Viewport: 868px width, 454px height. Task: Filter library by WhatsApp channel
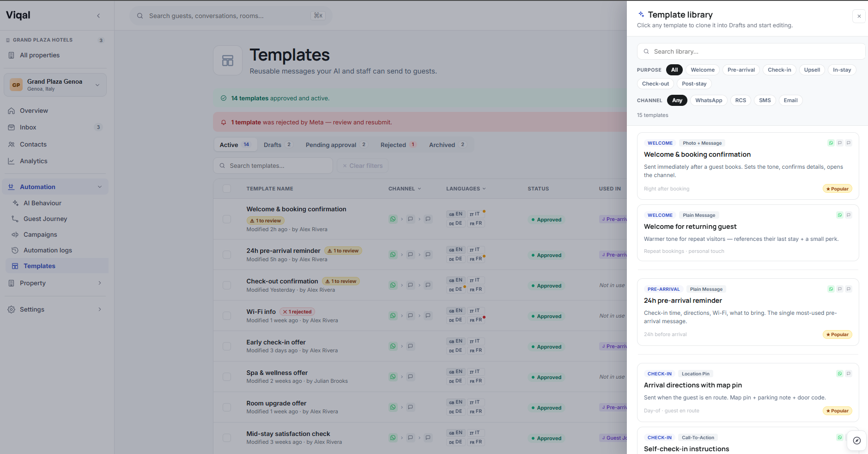(709, 100)
